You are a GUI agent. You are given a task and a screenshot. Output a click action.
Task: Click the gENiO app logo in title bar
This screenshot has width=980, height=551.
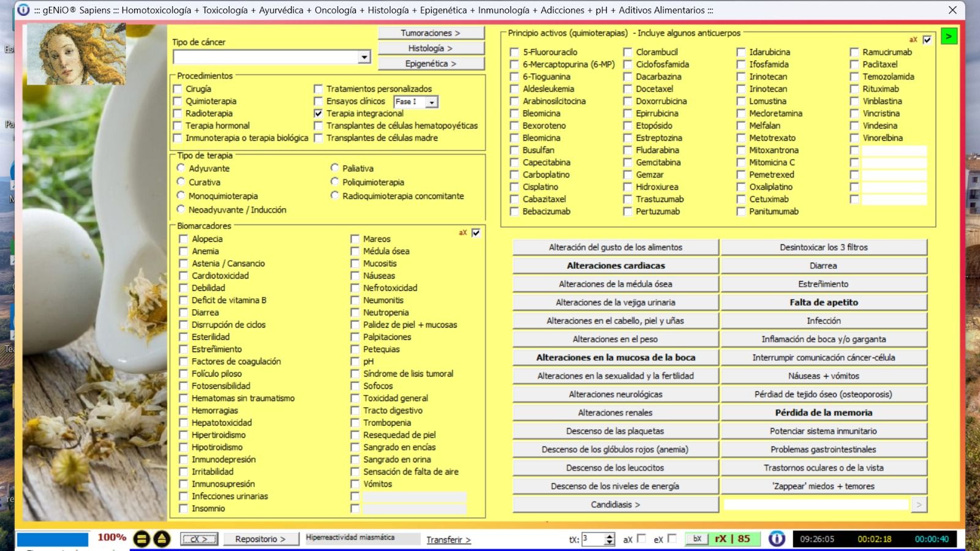(x=23, y=10)
